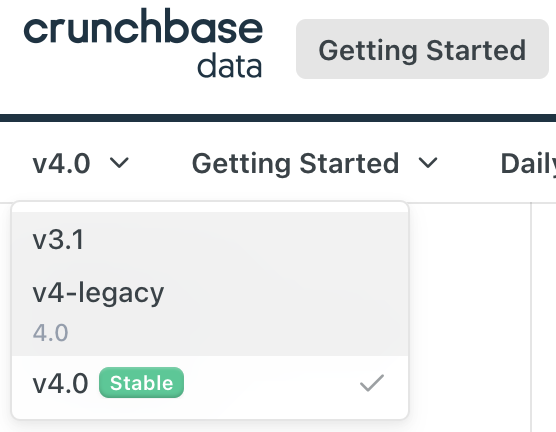The image size is (556, 432).
Task: Pick the v4.0 Stable version option
Action: (x=210, y=383)
